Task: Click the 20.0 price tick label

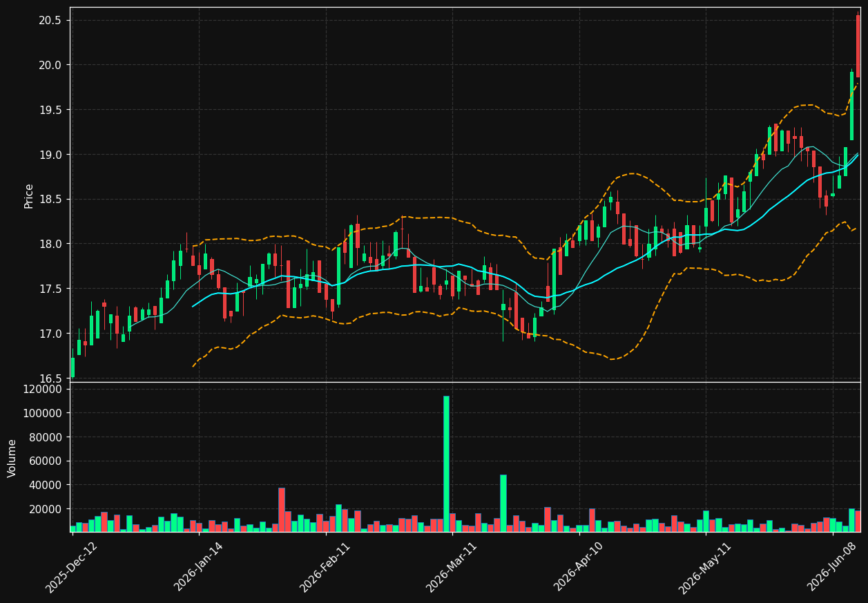Action: [50, 65]
